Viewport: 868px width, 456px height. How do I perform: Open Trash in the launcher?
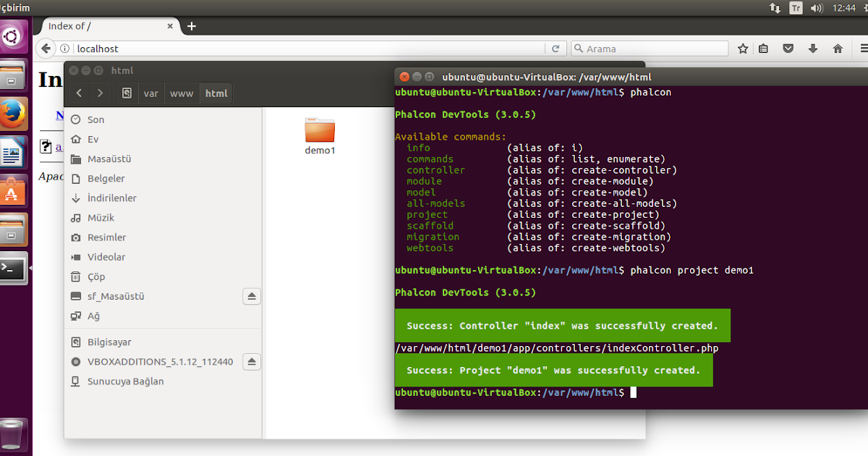pos(14,434)
